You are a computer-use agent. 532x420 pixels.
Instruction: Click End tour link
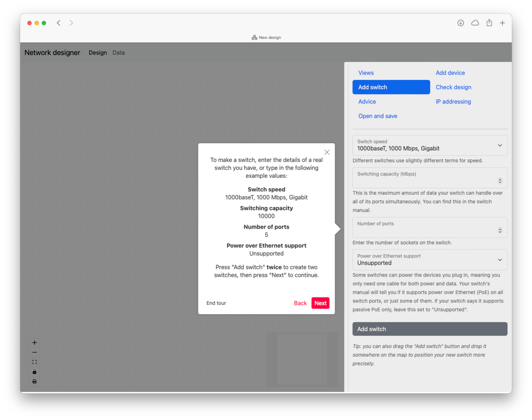(x=216, y=303)
